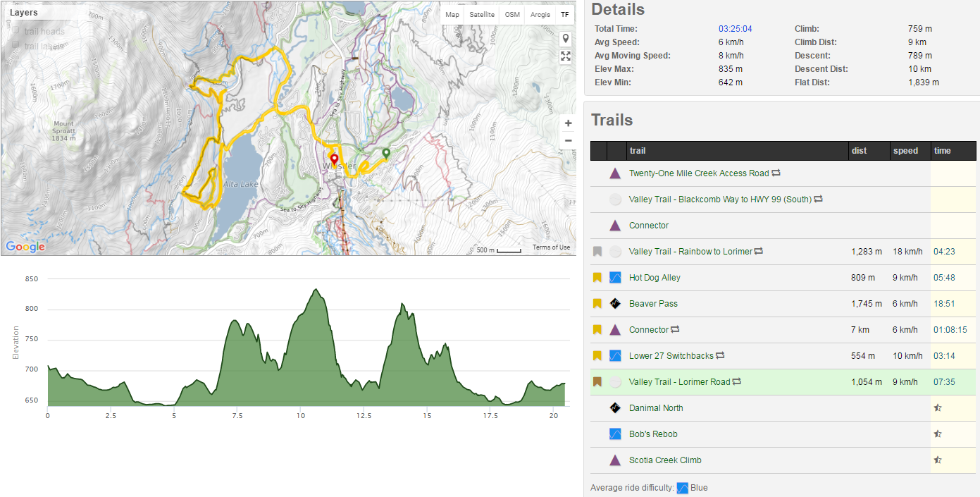980x497 pixels.
Task: Click the black diamond icon for Beaver Pass
Action: point(615,304)
